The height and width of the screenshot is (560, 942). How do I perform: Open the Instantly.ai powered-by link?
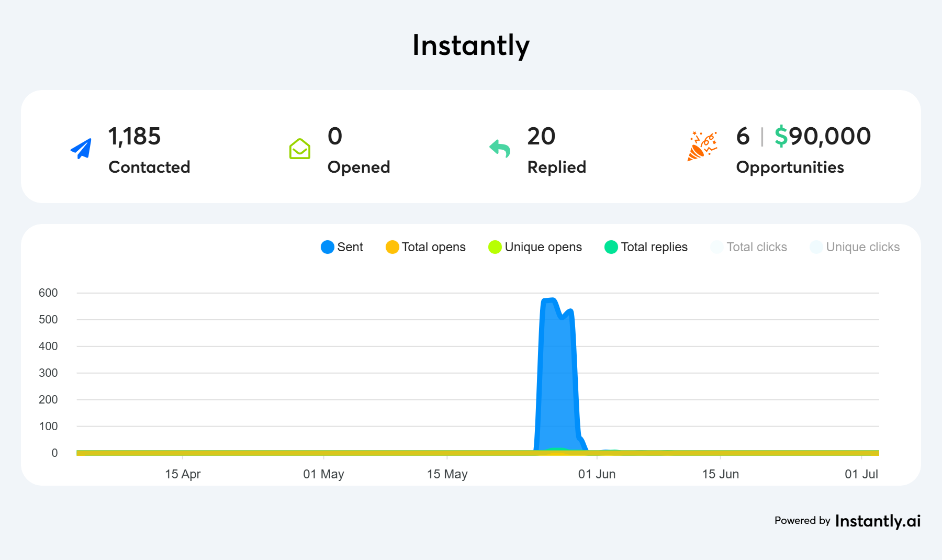point(877,521)
